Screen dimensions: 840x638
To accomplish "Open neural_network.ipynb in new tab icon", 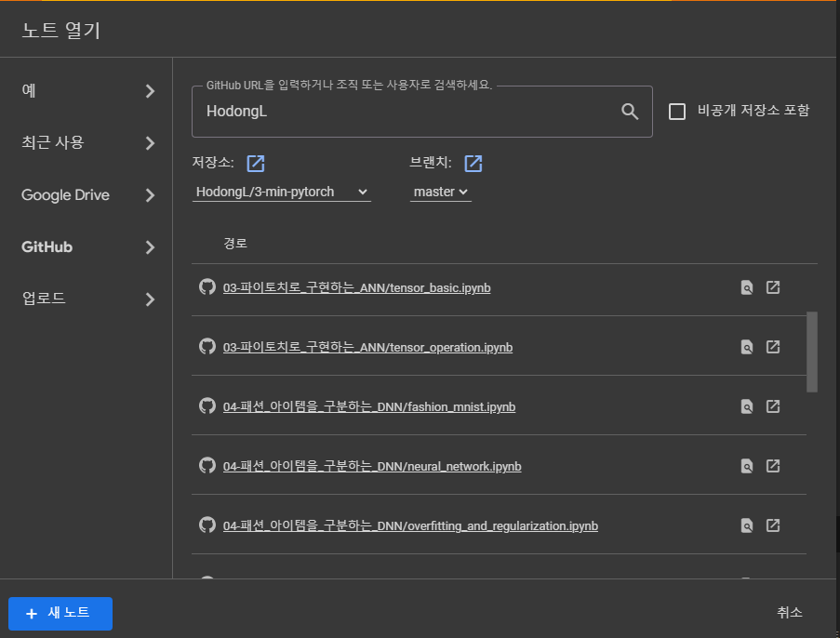I will [x=773, y=466].
